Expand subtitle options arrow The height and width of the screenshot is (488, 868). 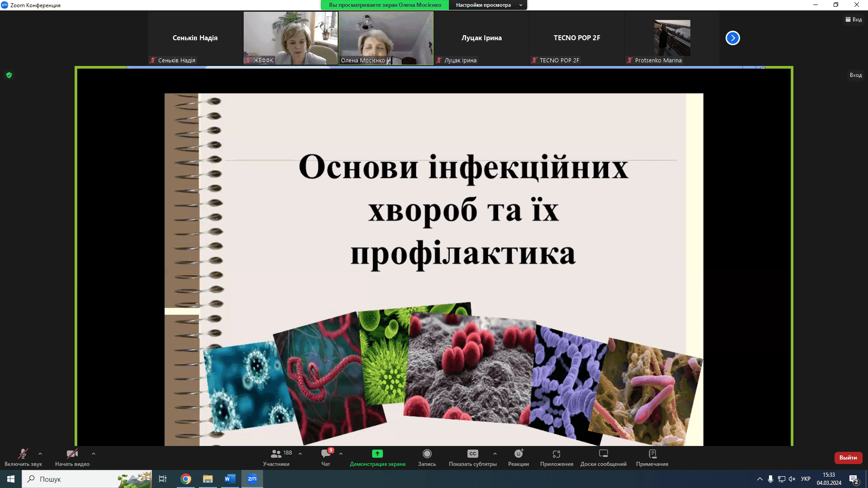pos(495,454)
